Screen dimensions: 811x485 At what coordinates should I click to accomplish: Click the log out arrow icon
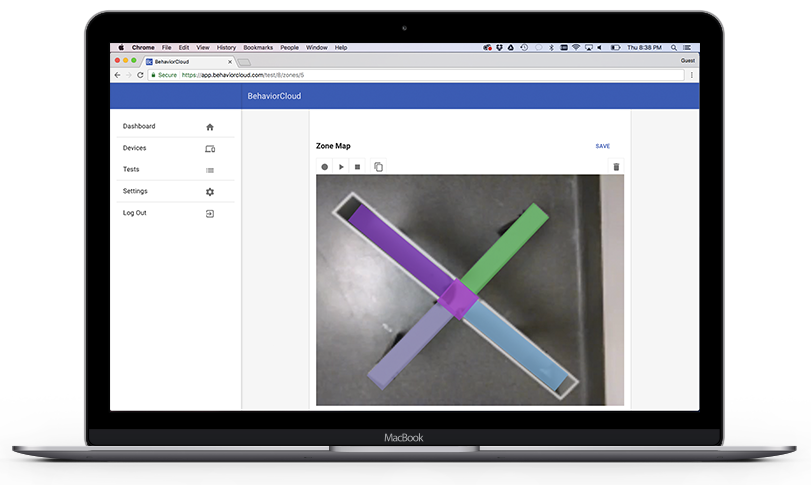pos(209,214)
